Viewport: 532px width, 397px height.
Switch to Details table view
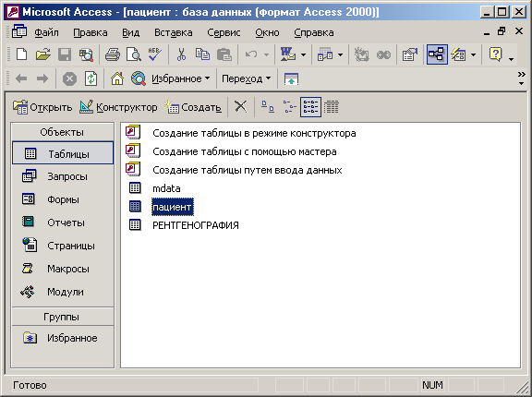tap(332, 107)
